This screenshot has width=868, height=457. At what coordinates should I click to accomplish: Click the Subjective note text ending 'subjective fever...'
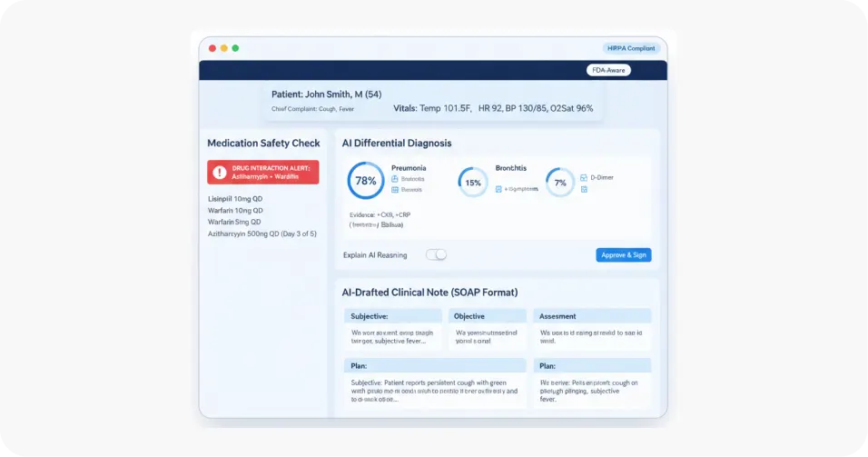pyautogui.click(x=392, y=337)
